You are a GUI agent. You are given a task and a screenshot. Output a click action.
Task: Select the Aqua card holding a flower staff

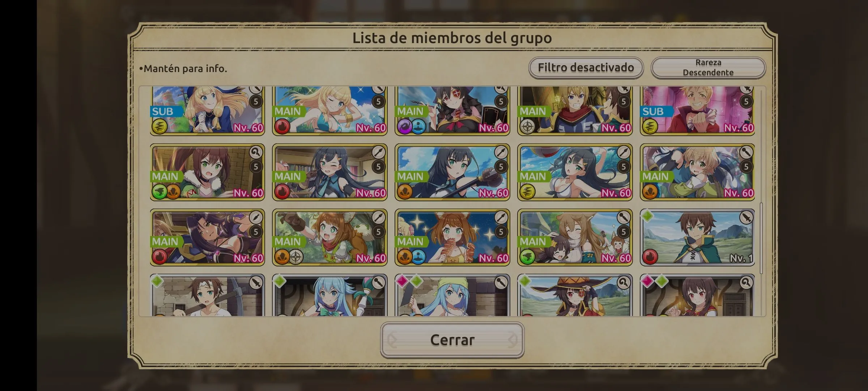pyautogui.click(x=330, y=295)
